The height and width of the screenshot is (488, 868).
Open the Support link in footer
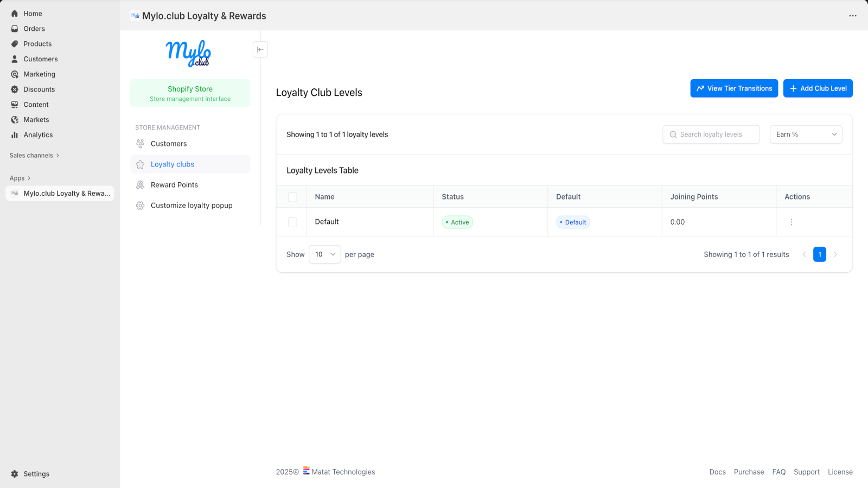click(x=806, y=472)
